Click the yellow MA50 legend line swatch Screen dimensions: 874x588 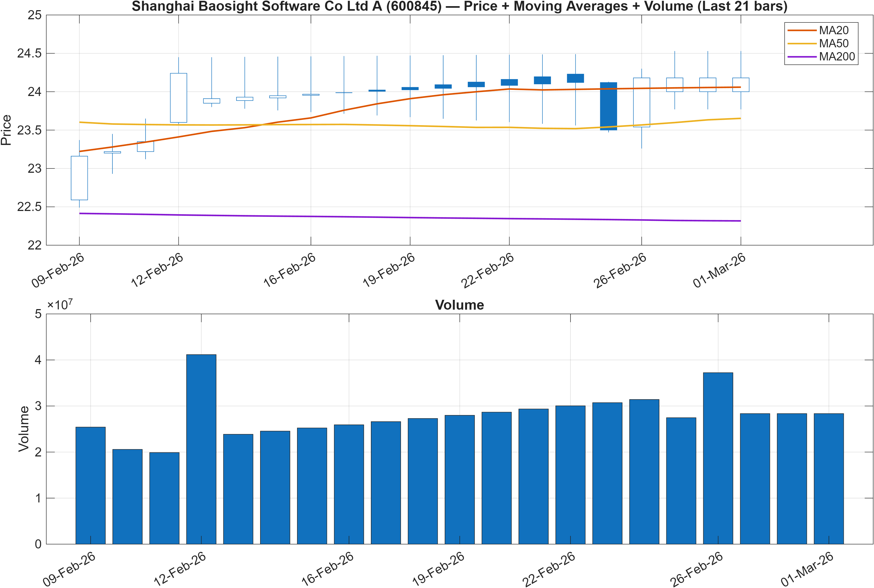[801, 44]
